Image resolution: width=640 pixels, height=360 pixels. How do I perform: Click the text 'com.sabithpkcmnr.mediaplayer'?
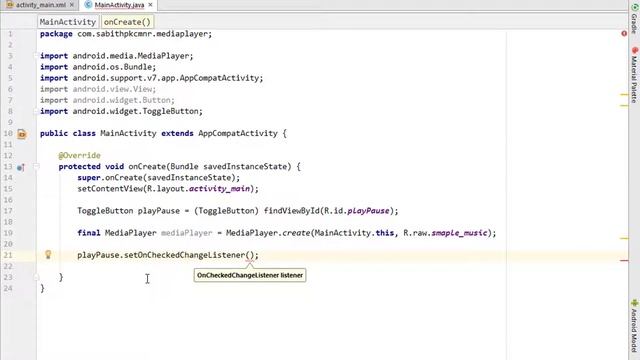142,34
